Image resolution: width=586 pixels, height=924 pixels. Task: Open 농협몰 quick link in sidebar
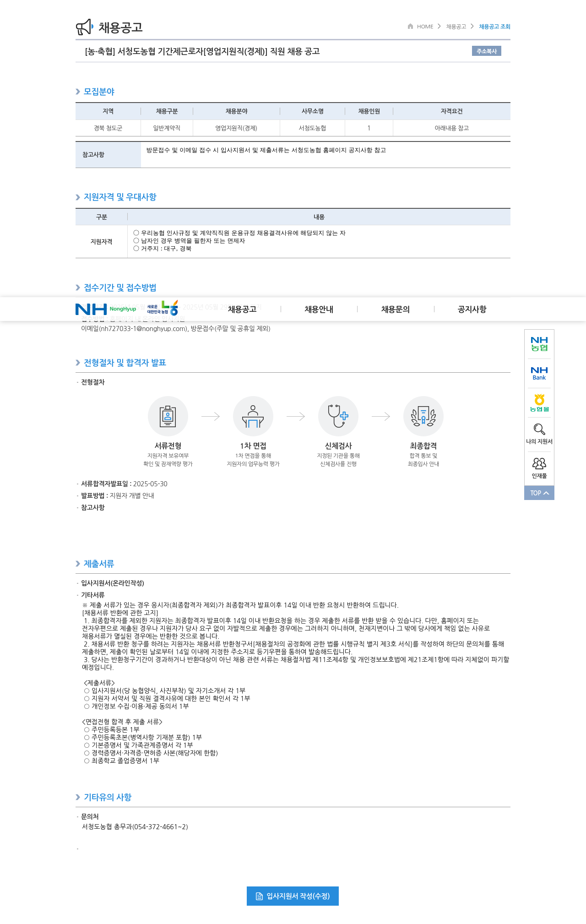539,402
